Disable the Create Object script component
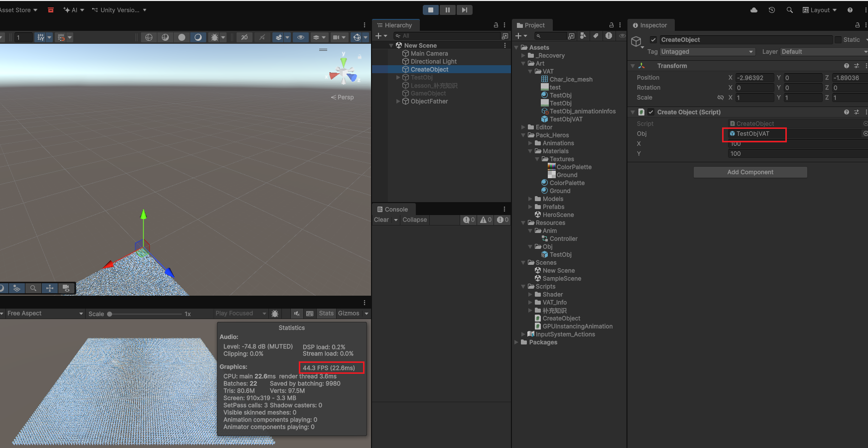Screen dimensions: 868x448 [x=651, y=112]
